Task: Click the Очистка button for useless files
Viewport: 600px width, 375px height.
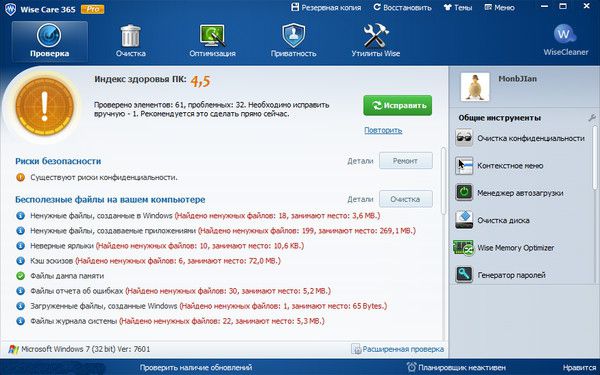Action: 406,199
